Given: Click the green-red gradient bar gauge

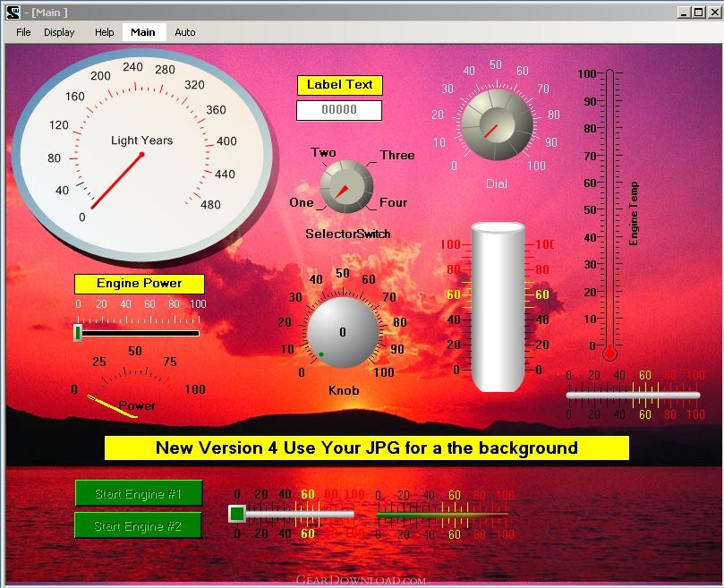Looking at the screenshot, I should [x=442, y=515].
